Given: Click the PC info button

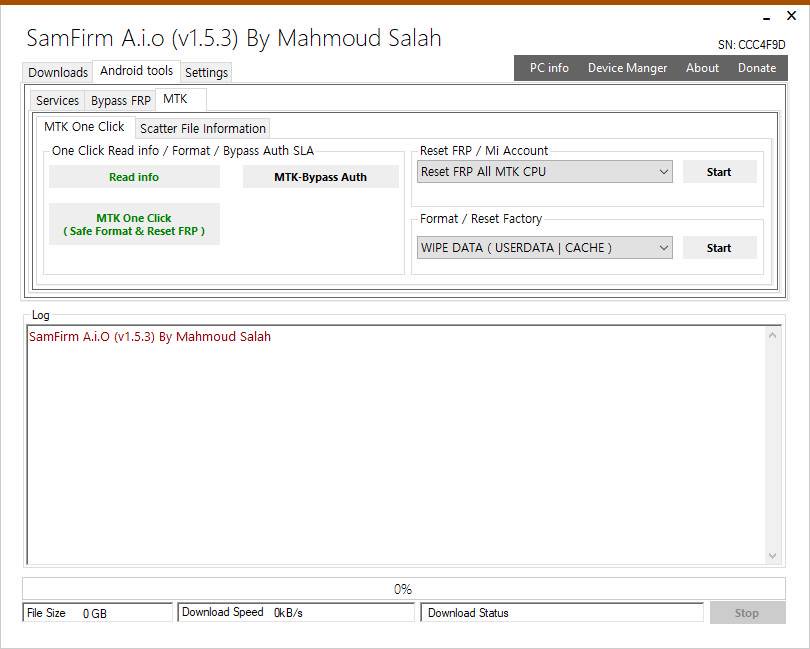Looking at the screenshot, I should click(x=549, y=68).
